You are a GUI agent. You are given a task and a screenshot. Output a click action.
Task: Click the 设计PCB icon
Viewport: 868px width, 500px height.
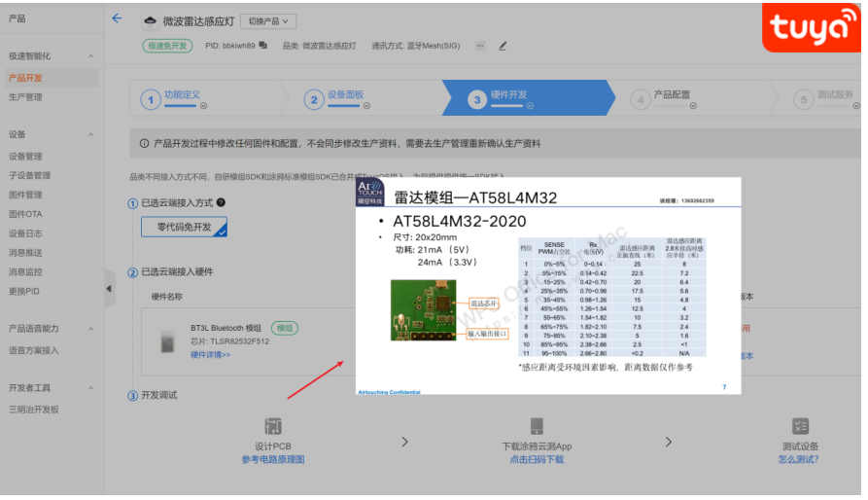pos(273,426)
